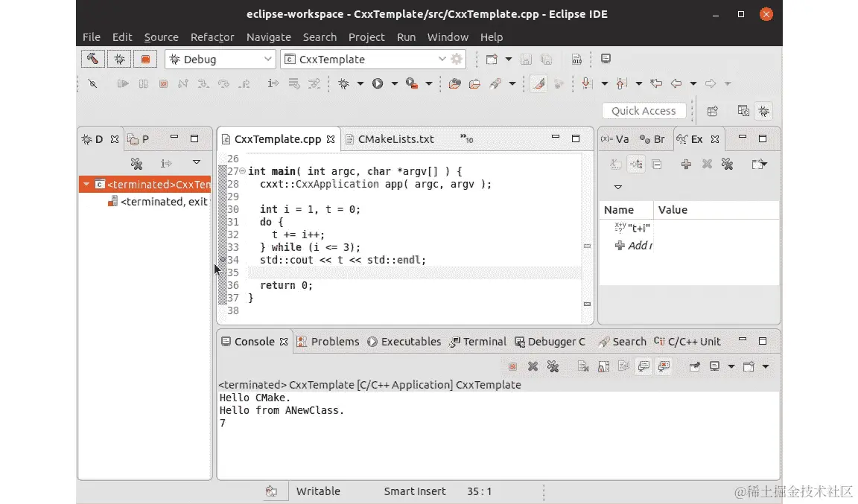Click the Next Annotation arrow icon
Image resolution: width=858 pixels, height=504 pixels.
(586, 83)
